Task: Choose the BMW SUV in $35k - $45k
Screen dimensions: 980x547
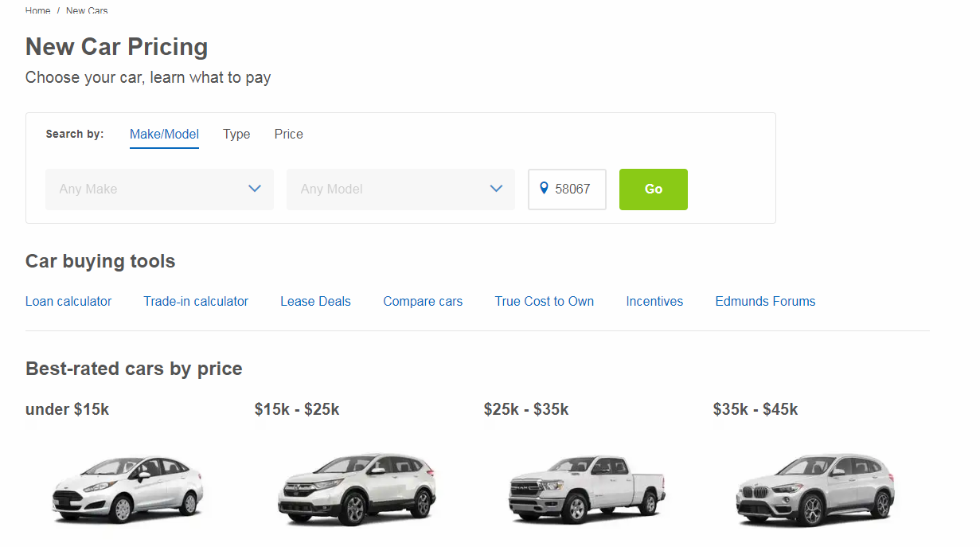Action: pos(814,488)
